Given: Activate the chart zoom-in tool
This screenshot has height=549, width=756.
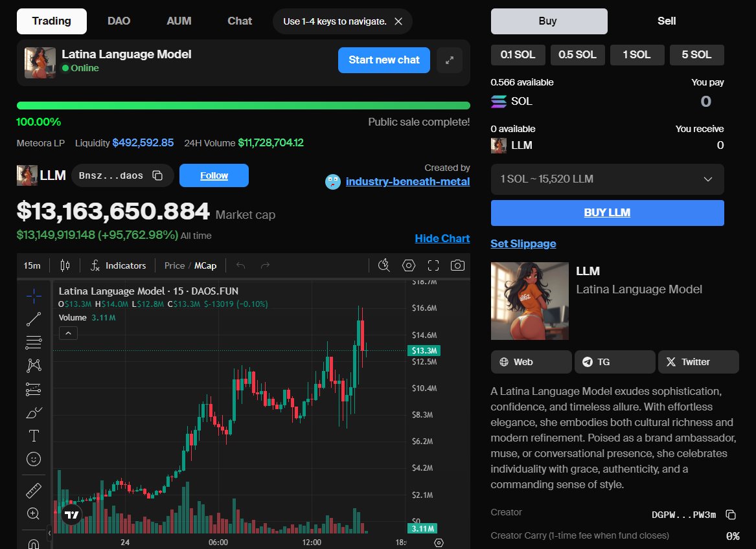Looking at the screenshot, I should [x=34, y=514].
